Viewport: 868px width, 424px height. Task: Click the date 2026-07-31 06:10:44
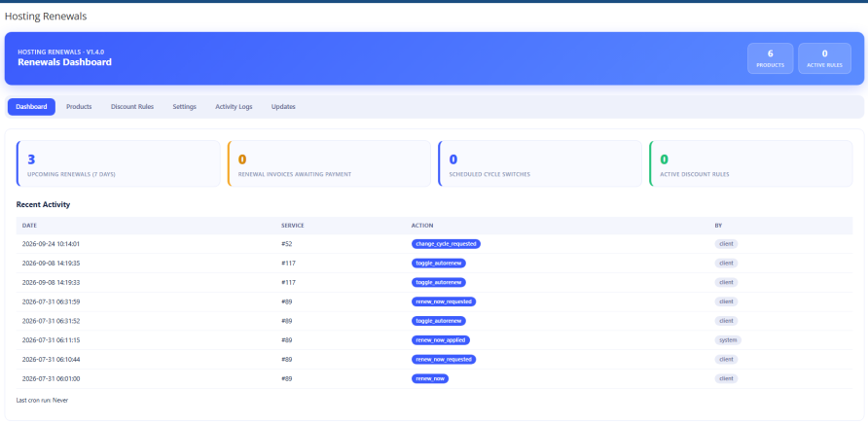(51, 359)
